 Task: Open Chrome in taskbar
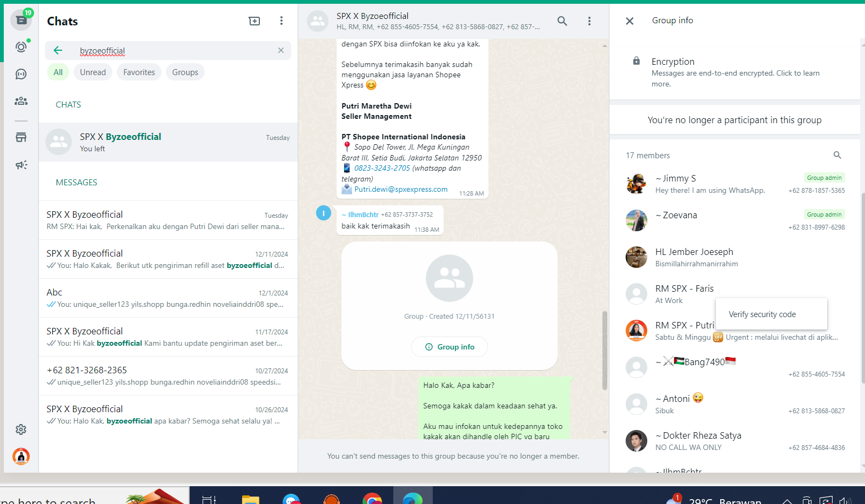click(372, 498)
